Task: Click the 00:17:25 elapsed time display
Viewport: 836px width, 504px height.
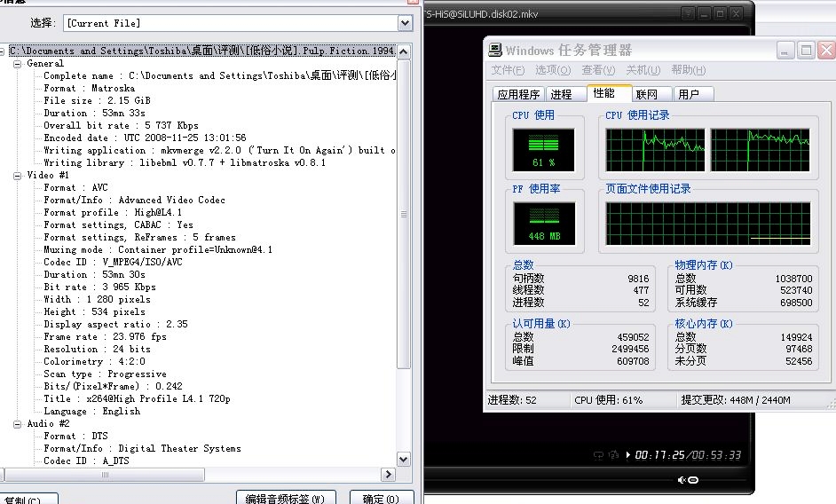Action: pos(659,455)
